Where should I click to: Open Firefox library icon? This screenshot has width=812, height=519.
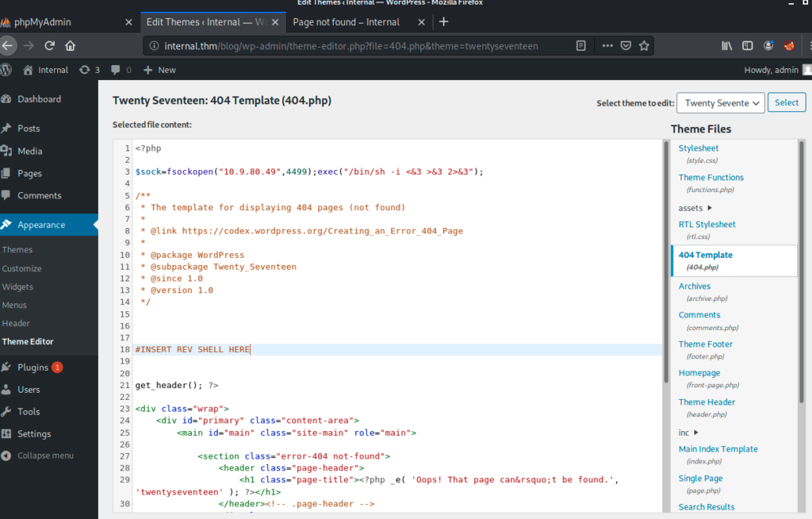726,45
